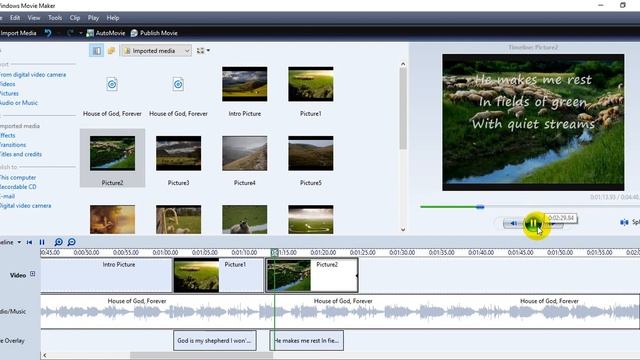Toggle the Tasks pane view icon
The width and height of the screenshot is (640, 360).
[x=97, y=51]
